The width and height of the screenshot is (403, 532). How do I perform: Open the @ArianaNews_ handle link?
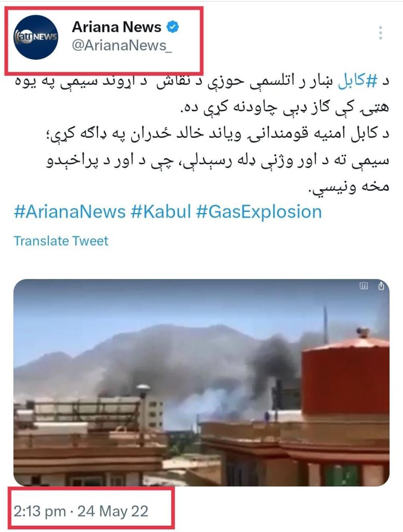coord(122,45)
